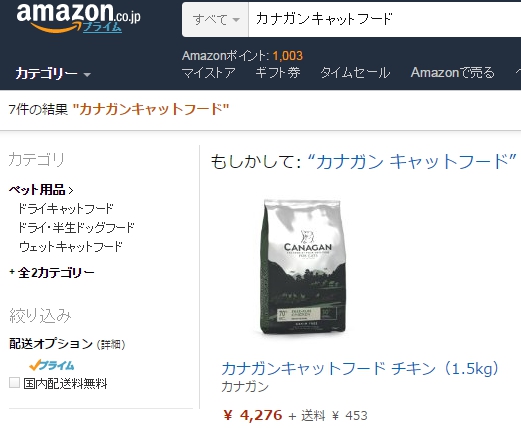Screen dimensions: 521x428
Task: Click the Prime badge under 配送オプション
Action: (52, 365)
